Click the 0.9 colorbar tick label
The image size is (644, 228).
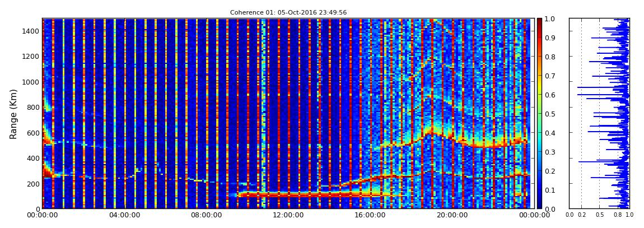(x=549, y=38)
